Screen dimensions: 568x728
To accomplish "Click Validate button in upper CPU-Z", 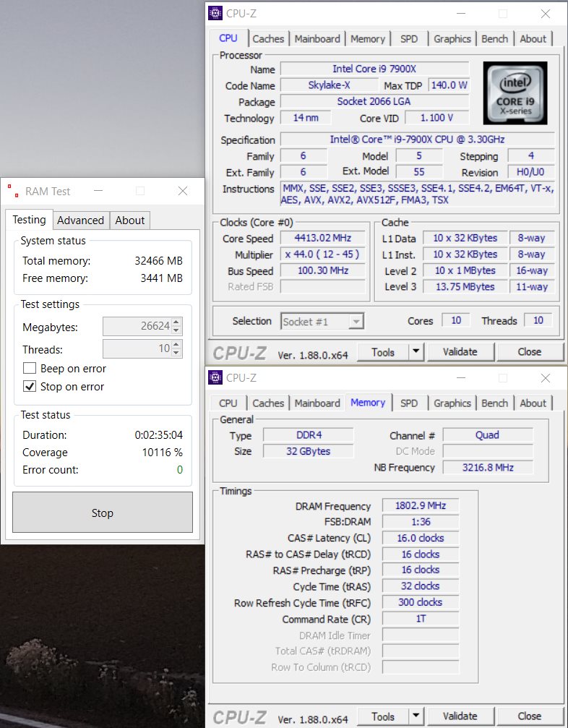I will 460,352.
